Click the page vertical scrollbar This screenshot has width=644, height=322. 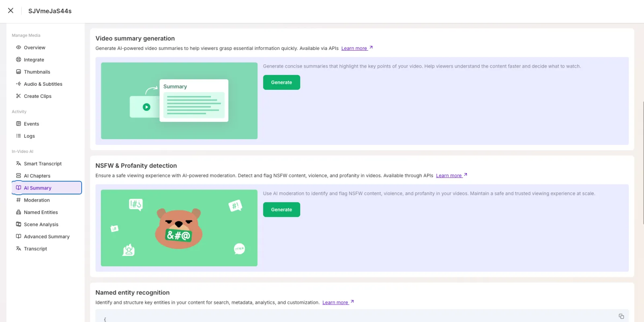pos(643,163)
